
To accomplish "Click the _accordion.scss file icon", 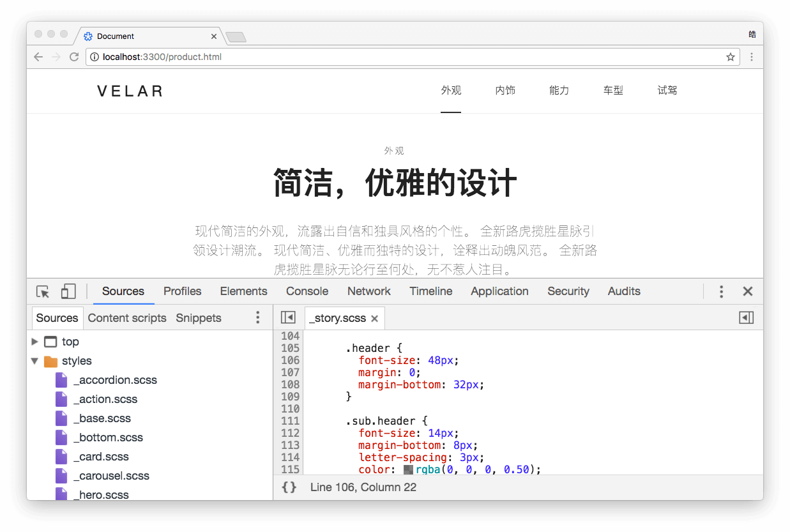I will (x=61, y=380).
